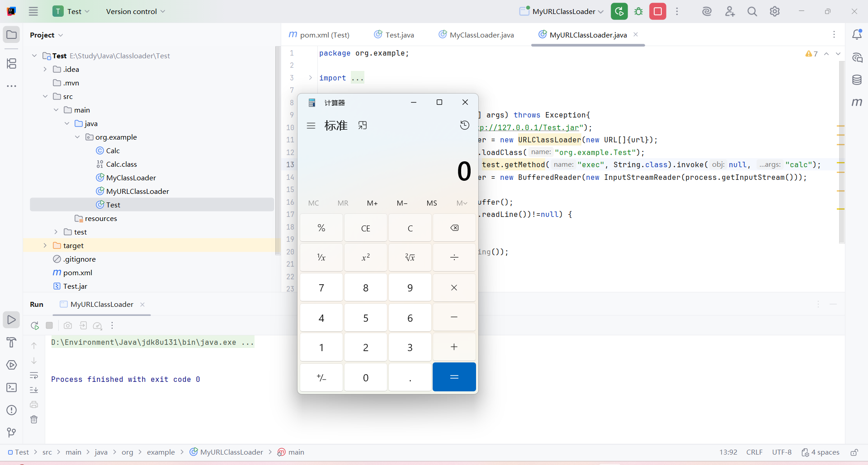Click the Rerun icon in Run panel

[x=35, y=325]
